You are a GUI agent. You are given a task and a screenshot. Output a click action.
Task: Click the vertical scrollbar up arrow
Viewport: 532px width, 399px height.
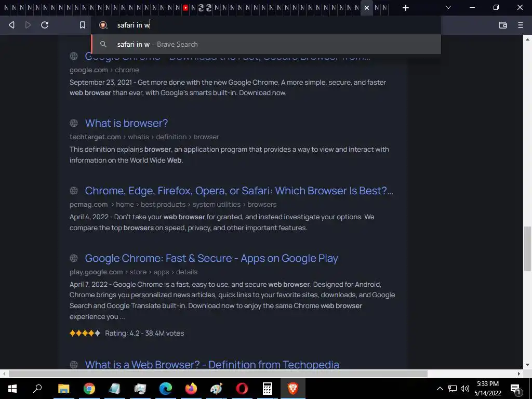point(527,39)
